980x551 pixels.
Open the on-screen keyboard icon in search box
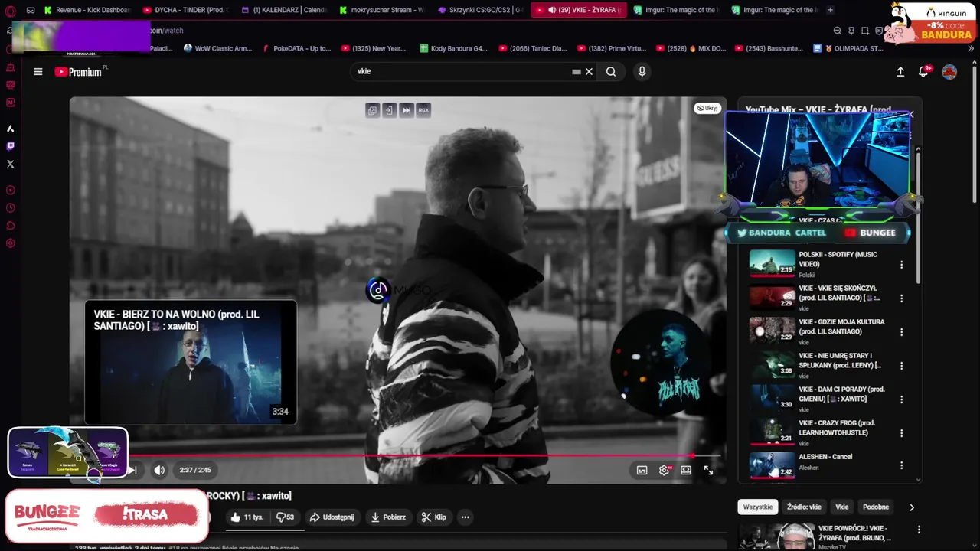pyautogui.click(x=577, y=71)
